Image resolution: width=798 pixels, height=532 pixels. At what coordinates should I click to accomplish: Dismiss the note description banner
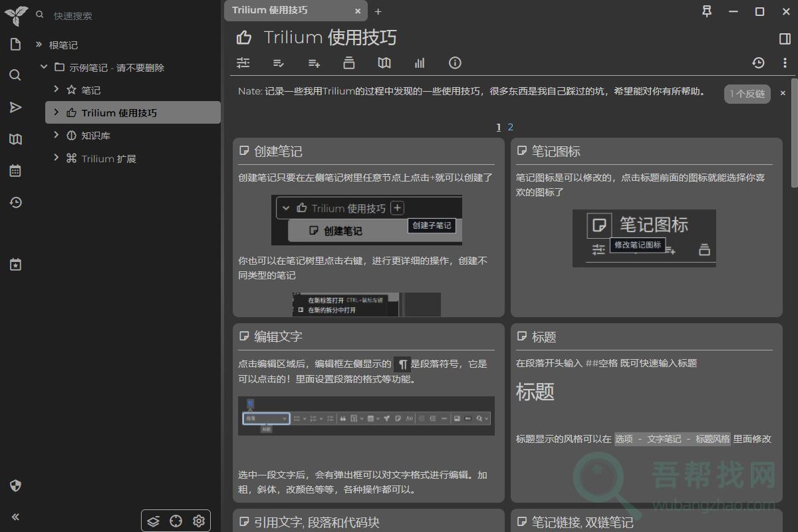(783, 93)
